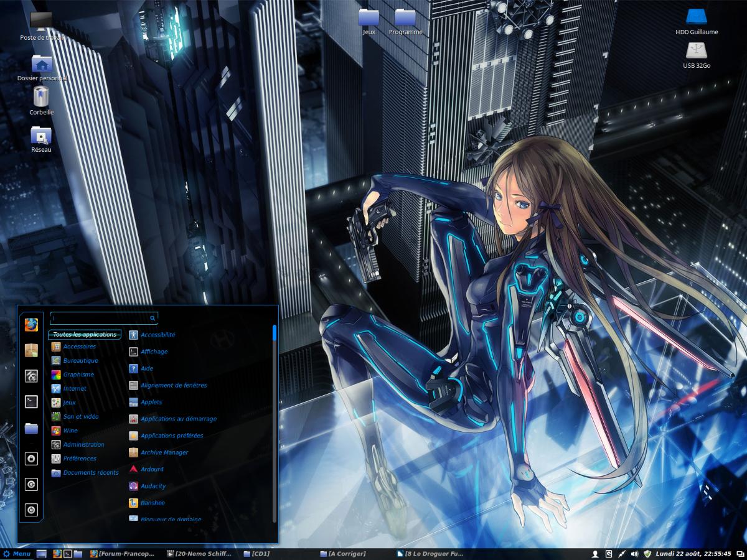Click show desktop icon in panel
Image resolution: width=747 pixels, height=560 pixels.
click(x=42, y=554)
